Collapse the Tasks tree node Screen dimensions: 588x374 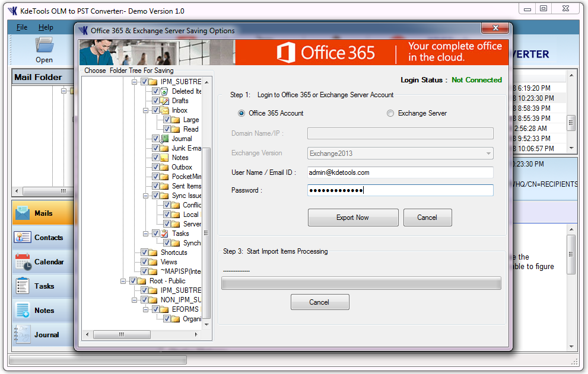click(145, 234)
